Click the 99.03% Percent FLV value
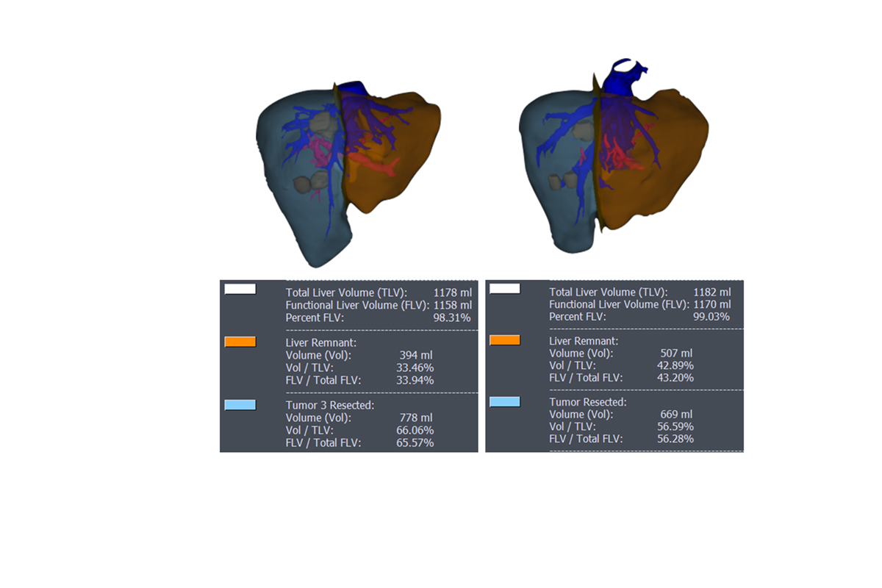Screen dimensions: 882x588 711,316
